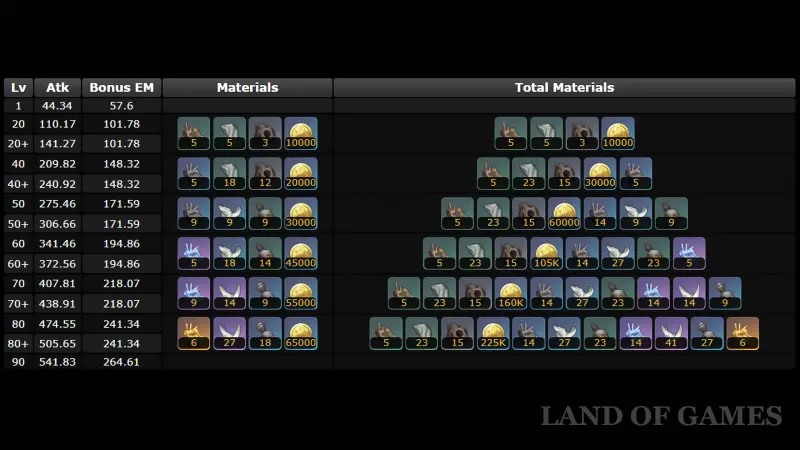Select the Mora coin icon labeled 105K
The width and height of the screenshot is (800, 450).
pos(546,254)
